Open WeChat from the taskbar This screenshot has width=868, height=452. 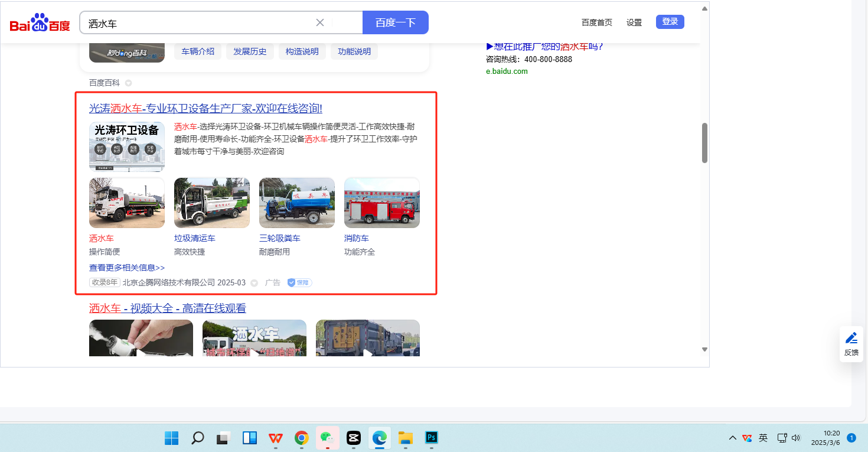tap(327, 438)
